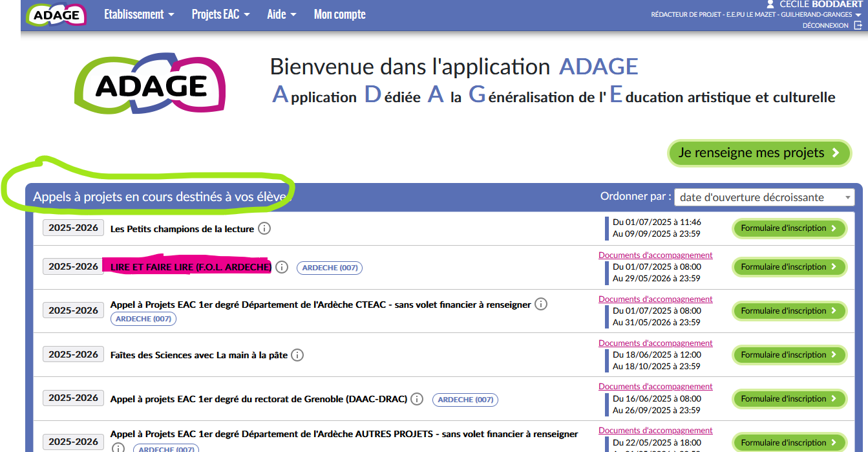Click the 2025-2026 badge of Les Petits champions
This screenshot has height=452, width=868.
73,228
